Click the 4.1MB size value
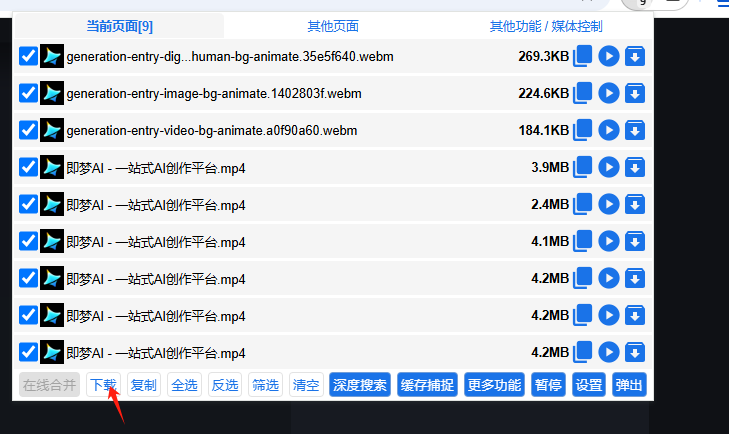The image size is (729, 434). 550,241
